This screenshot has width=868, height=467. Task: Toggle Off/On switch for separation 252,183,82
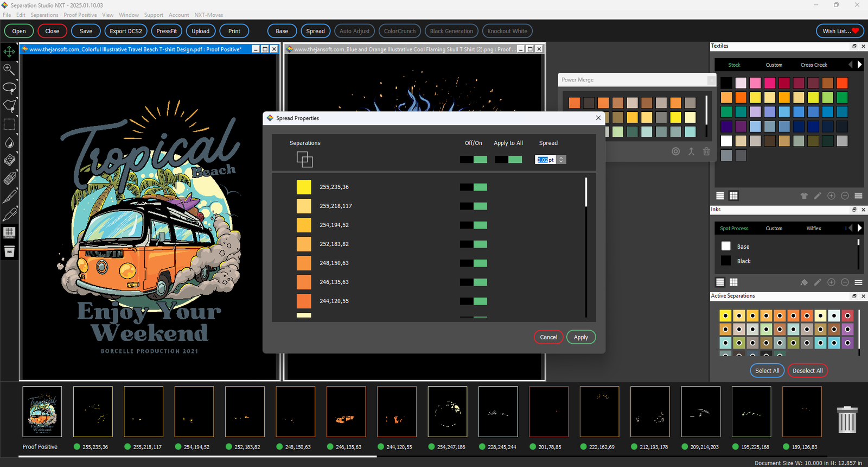pos(474,244)
